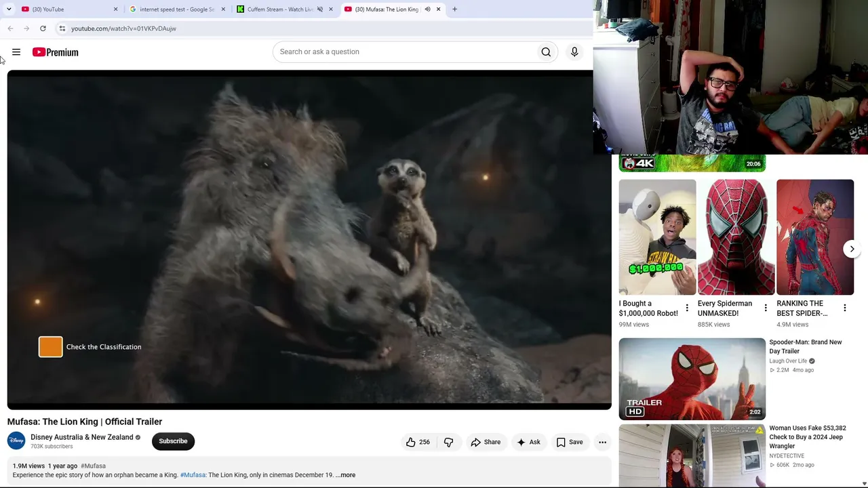
Task: Click '99M views' under the Robot short
Action: coord(634,325)
